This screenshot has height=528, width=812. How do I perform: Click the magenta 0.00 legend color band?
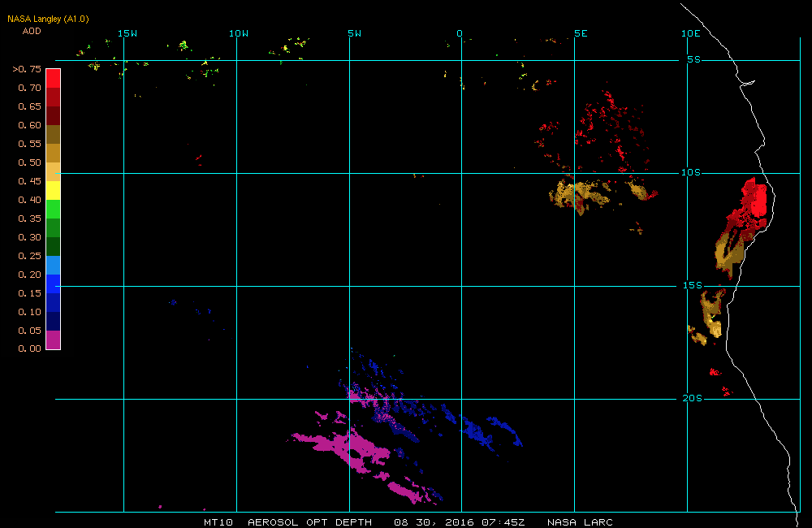[54, 340]
